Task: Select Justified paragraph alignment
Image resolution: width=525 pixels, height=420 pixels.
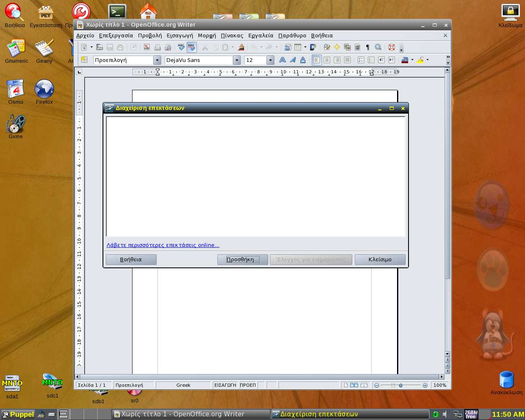Action: pyautogui.click(x=347, y=60)
